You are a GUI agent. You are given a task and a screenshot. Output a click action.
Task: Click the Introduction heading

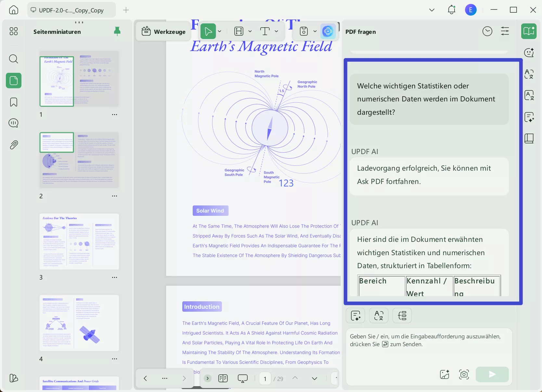(202, 307)
